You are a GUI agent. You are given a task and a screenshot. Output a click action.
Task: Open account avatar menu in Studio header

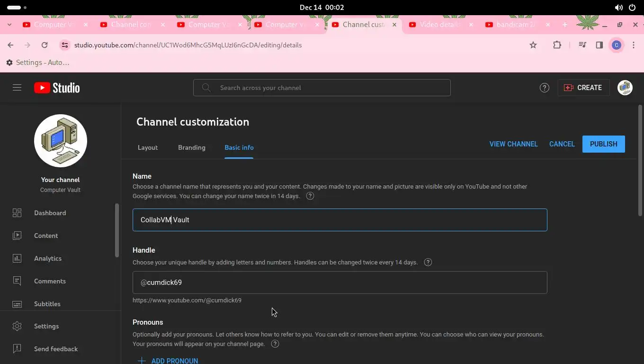[625, 88]
